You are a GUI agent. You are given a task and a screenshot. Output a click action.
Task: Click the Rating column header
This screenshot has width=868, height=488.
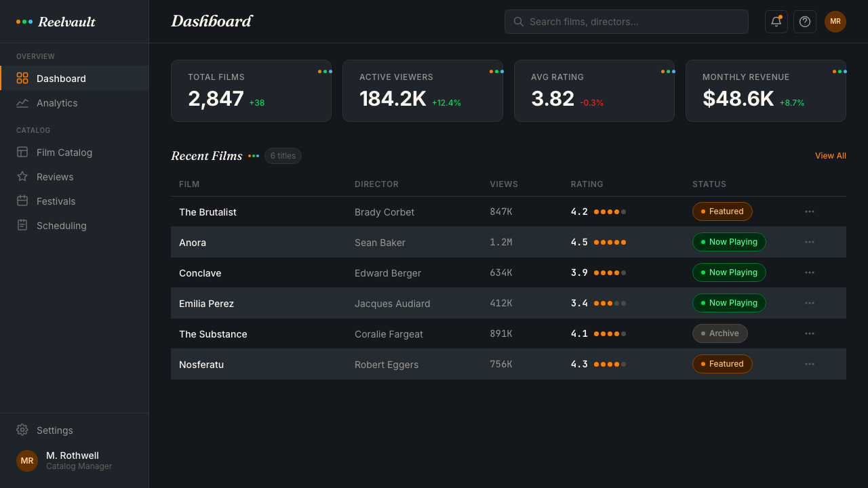coord(587,184)
